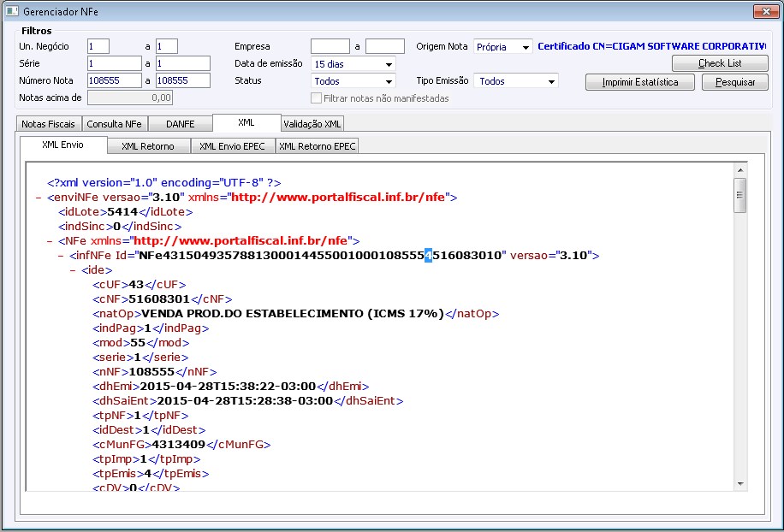Open the XML Envio EPEC sub-tab

(x=232, y=146)
